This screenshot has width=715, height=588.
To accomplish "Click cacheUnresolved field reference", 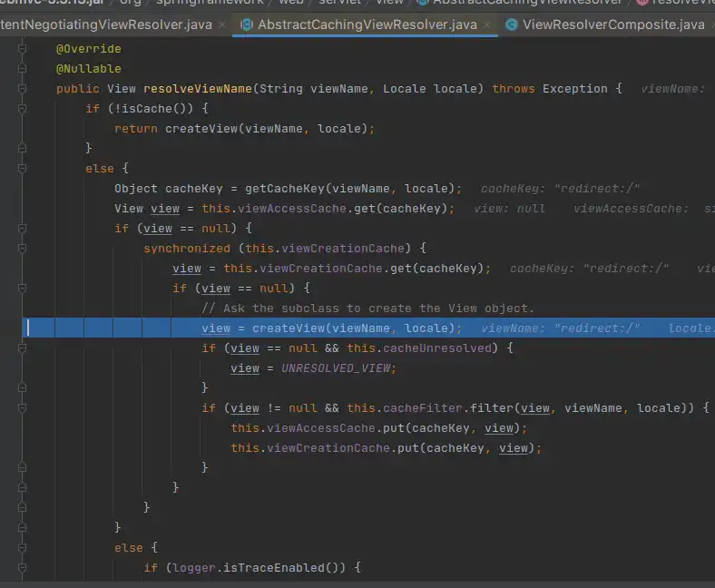I will [x=437, y=348].
